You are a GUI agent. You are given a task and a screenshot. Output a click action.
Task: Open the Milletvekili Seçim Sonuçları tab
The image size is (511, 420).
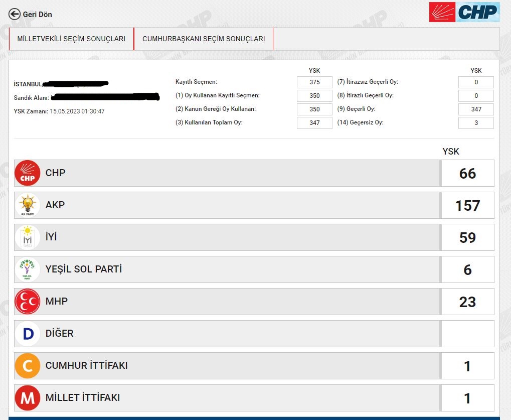click(x=71, y=39)
